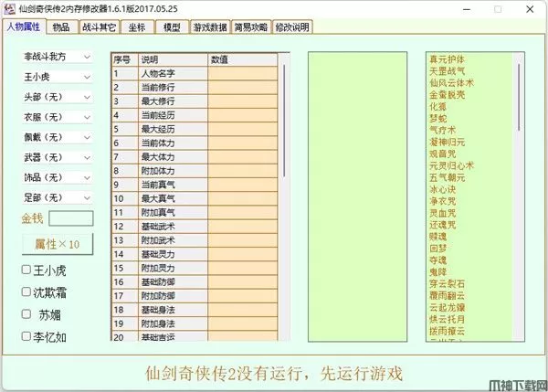
Task: Click the app icon in title bar
Action: (9, 9)
